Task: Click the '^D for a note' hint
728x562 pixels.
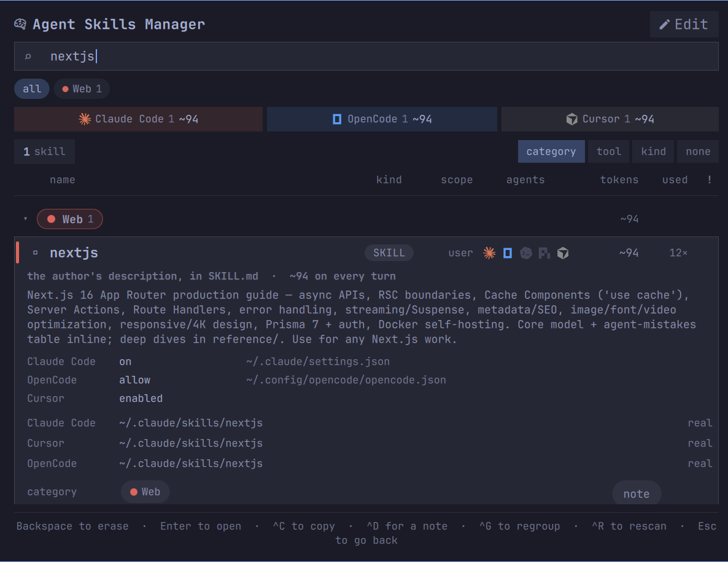Action: point(407,526)
